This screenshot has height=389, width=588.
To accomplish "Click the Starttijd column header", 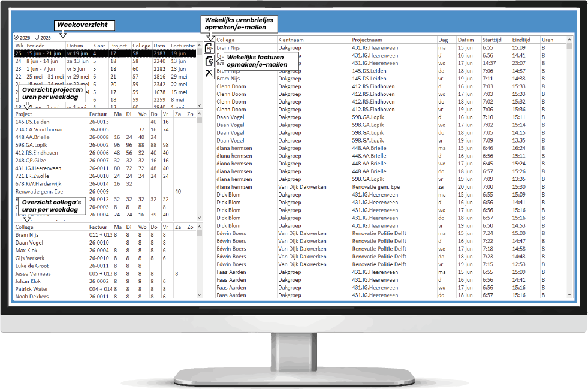I will 496,40.
